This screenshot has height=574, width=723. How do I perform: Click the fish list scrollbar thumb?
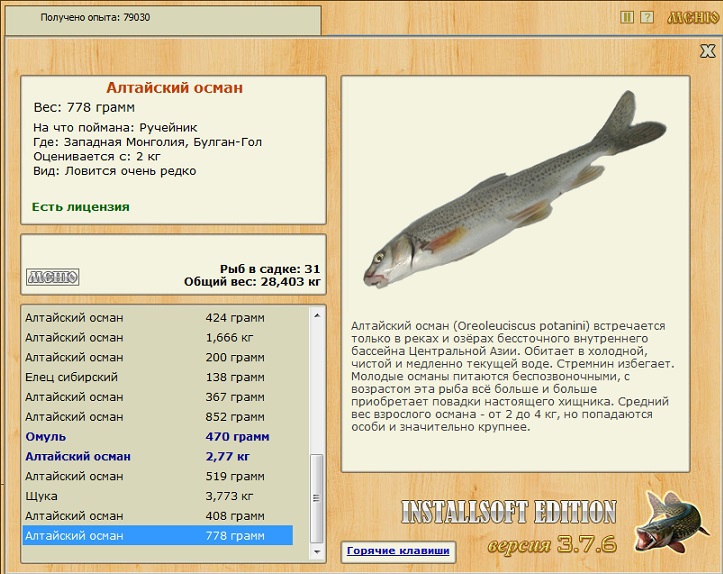click(317, 498)
